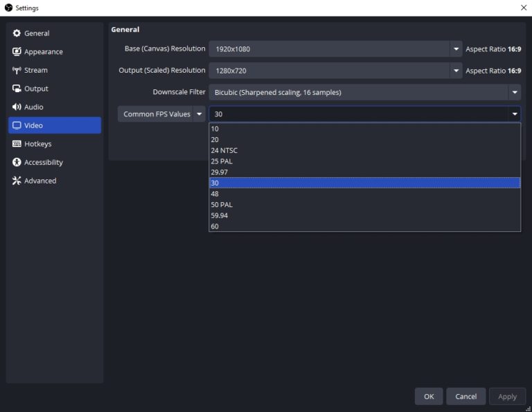This screenshot has height=412, width=532.
Task: Open the Downscale Filter dropdown
Action: tap(514, 92)
